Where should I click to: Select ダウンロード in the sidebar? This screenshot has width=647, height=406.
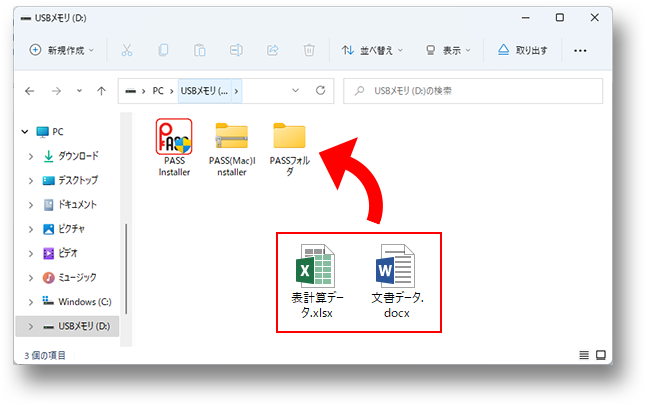click(71, 156)
